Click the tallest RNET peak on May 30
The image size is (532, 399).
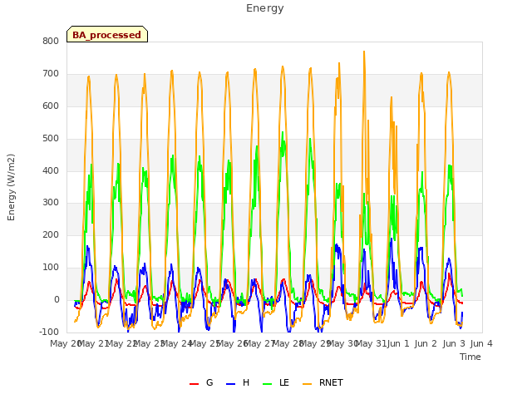click(x=364, y=52)
